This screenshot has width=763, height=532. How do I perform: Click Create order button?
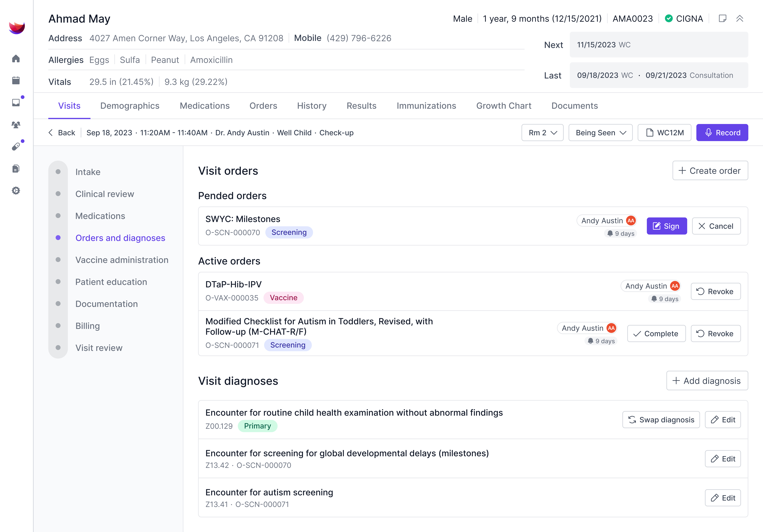click(710, 171)
